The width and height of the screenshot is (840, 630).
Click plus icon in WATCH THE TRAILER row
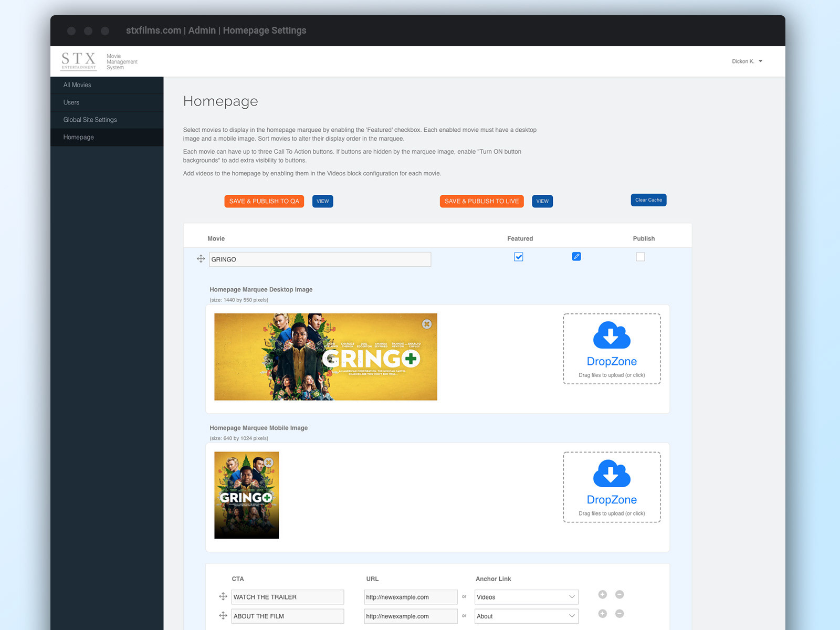click(603, 594)
